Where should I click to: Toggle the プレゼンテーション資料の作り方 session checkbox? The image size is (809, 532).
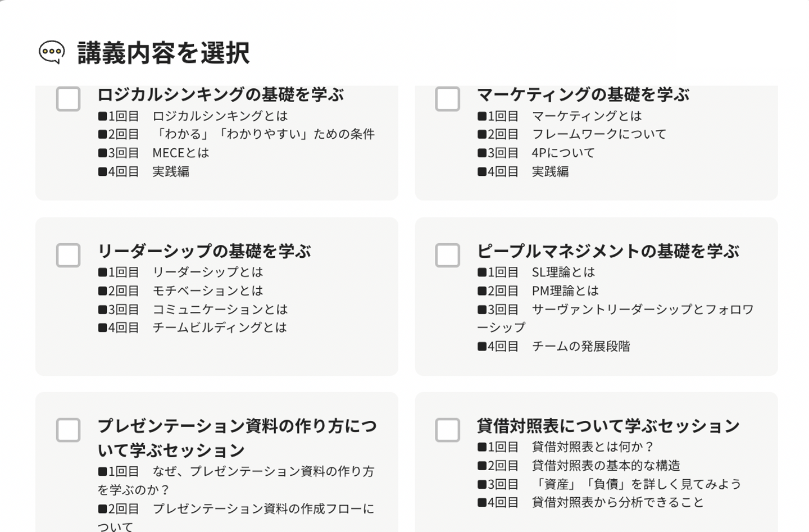(x=69, y=430)
